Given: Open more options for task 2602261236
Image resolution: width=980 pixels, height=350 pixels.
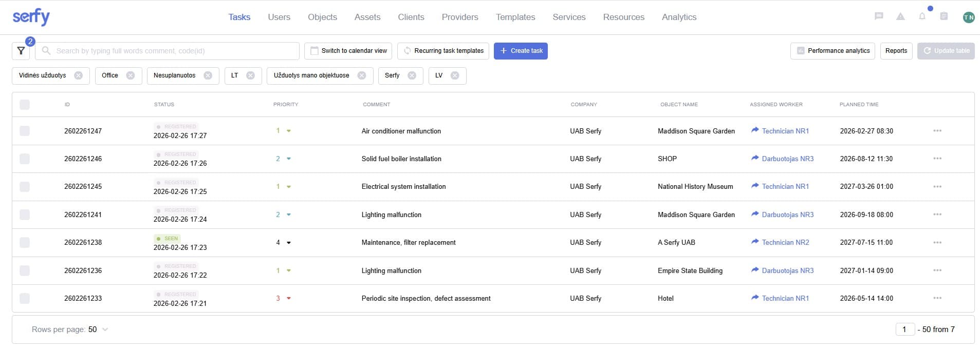Looking at the screenshot, I should coord(937,270).
